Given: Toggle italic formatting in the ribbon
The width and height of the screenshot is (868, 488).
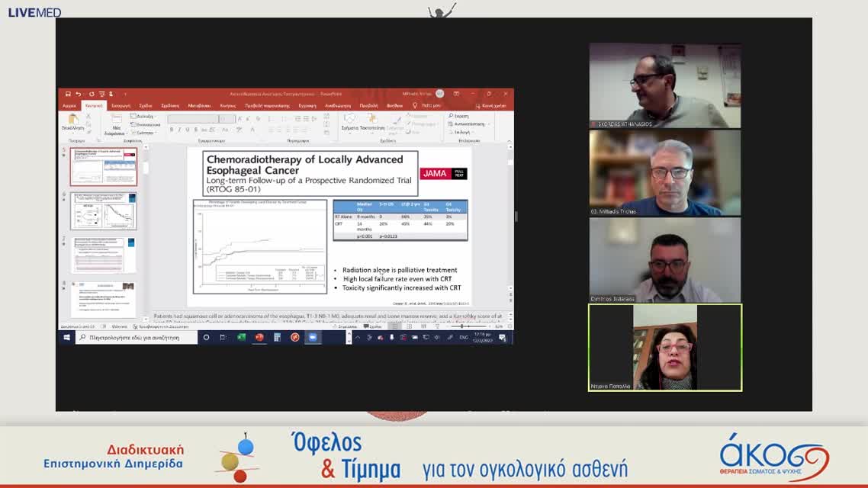Looking at the screenshot, I should click(179, 130).
